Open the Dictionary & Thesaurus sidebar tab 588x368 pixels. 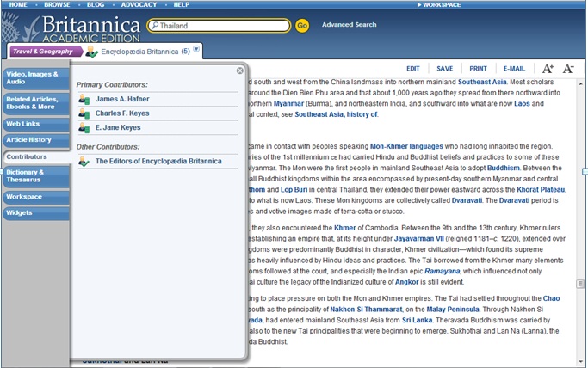[36, 176]
